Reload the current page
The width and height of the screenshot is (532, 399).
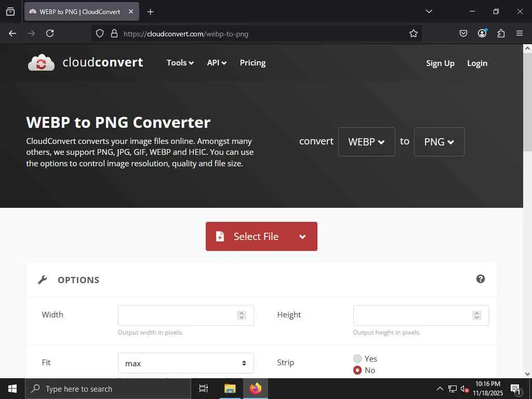click(50, 33)
